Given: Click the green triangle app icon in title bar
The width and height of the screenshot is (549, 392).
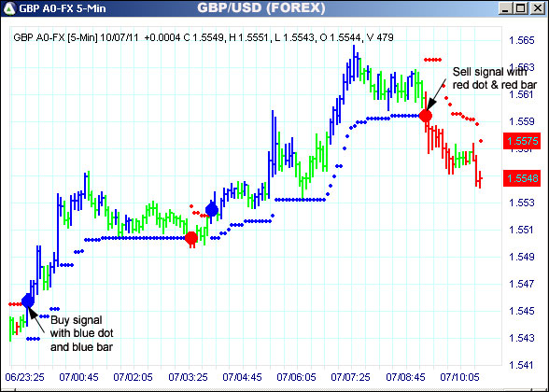Looking at the screenshot, I should point(9,8).
